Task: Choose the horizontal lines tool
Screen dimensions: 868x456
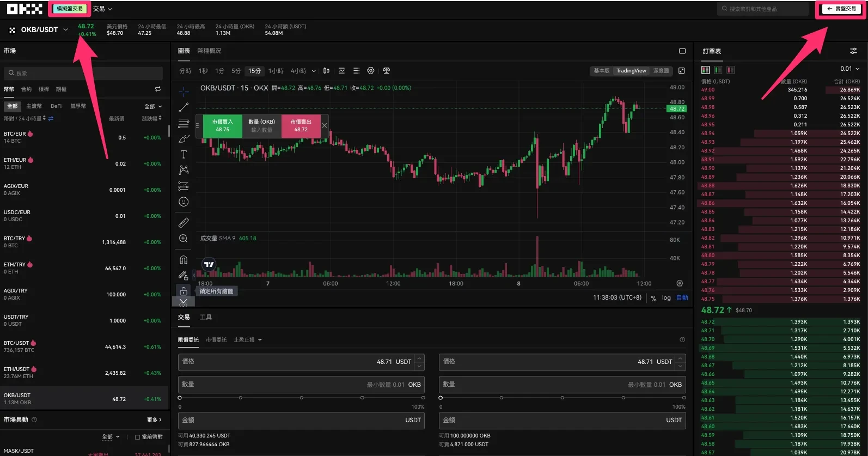Action: click(x=184, y=123)
